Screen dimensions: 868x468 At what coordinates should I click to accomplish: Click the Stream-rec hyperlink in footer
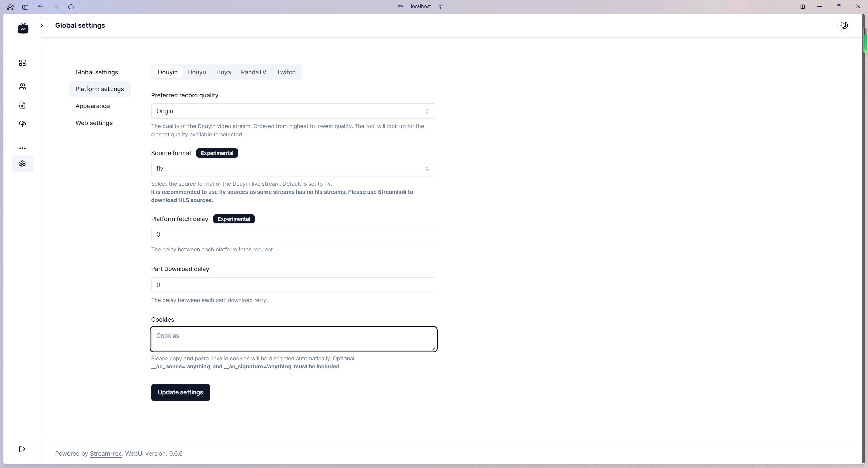pyautogui.click(x=105, y=453)
